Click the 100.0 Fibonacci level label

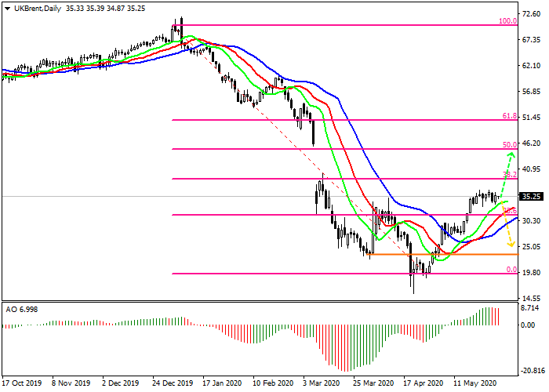click(x=507, y=21)
